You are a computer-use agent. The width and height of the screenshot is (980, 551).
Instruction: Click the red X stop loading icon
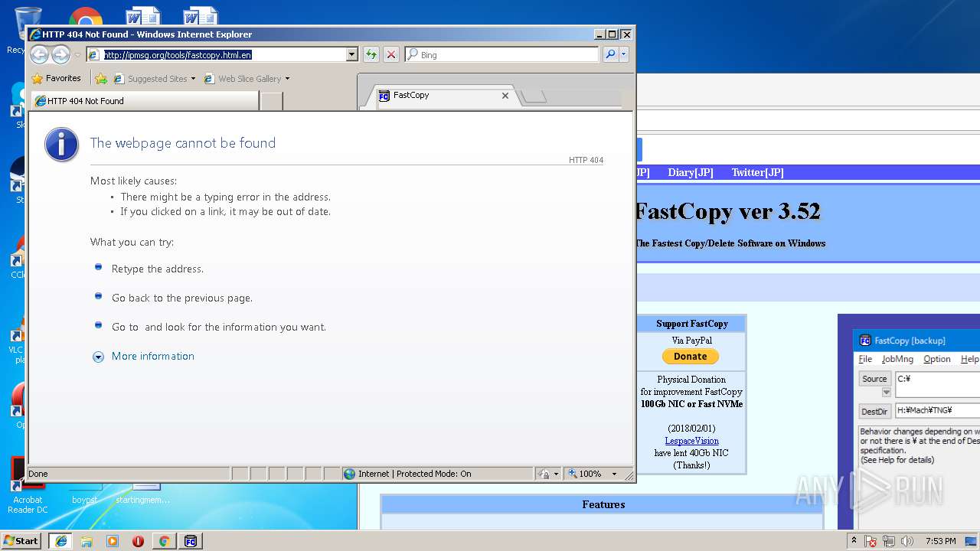(391, 54)
